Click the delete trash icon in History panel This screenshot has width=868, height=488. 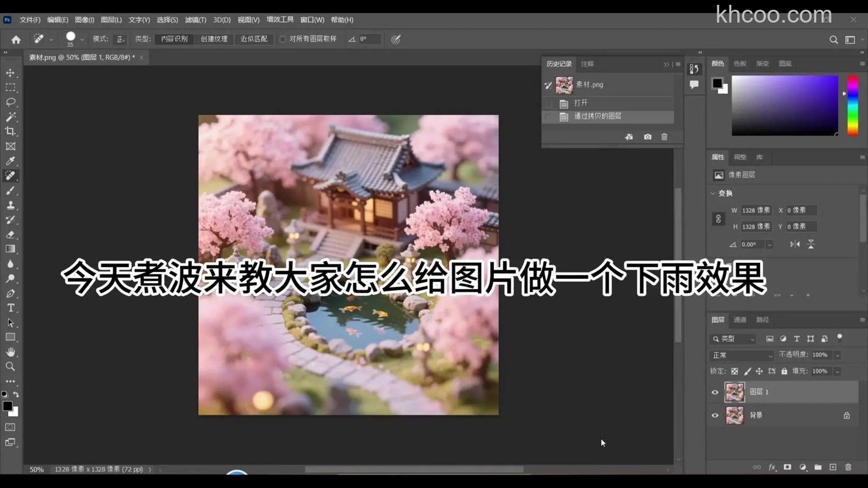(664, 137)
